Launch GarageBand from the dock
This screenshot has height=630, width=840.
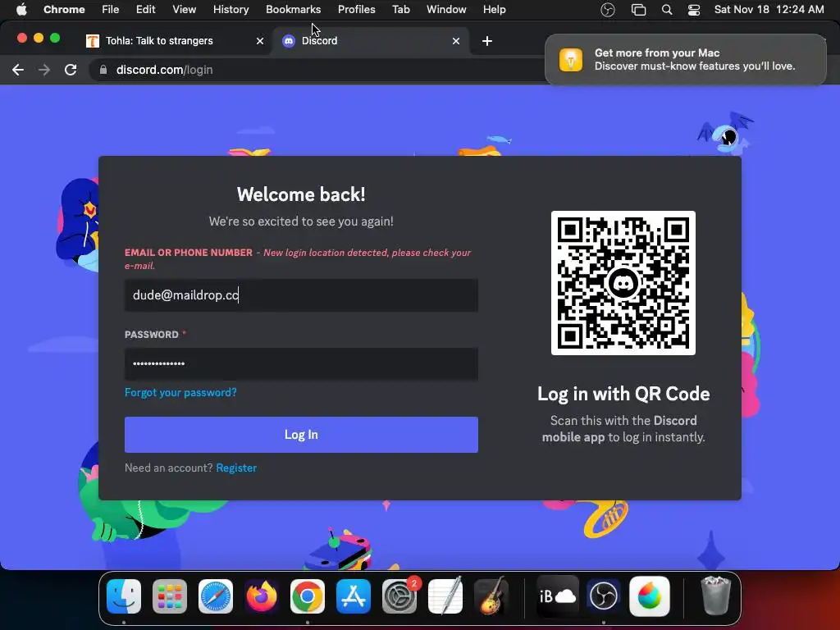[491, 596]
